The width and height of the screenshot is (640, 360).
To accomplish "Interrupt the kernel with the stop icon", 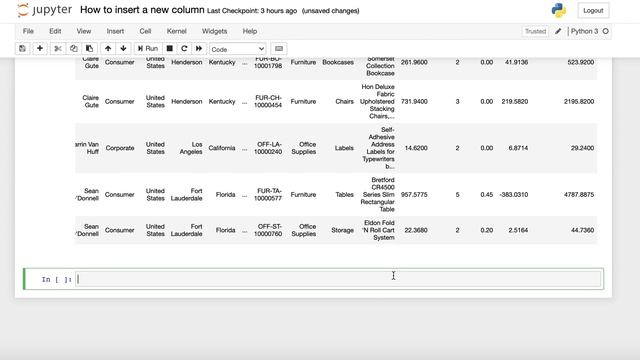I will tap(169, 49).
